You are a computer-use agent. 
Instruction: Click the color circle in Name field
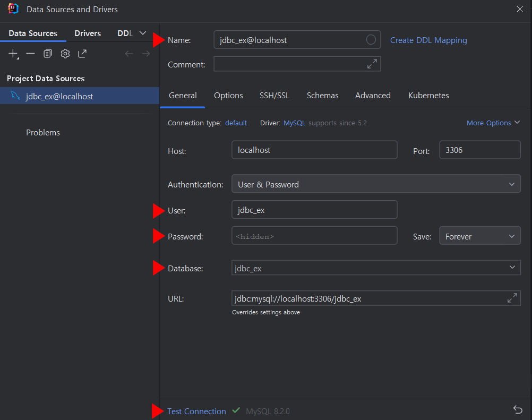[x=371, y=40]
